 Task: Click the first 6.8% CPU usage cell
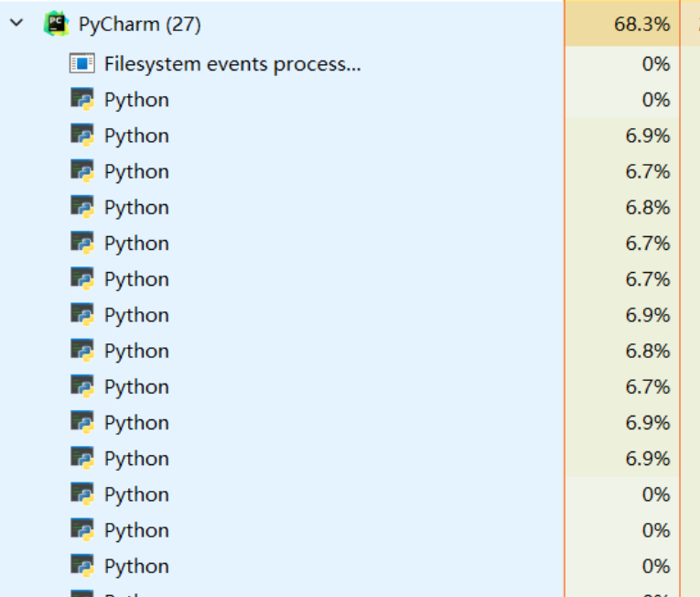[x=648, y=207]
